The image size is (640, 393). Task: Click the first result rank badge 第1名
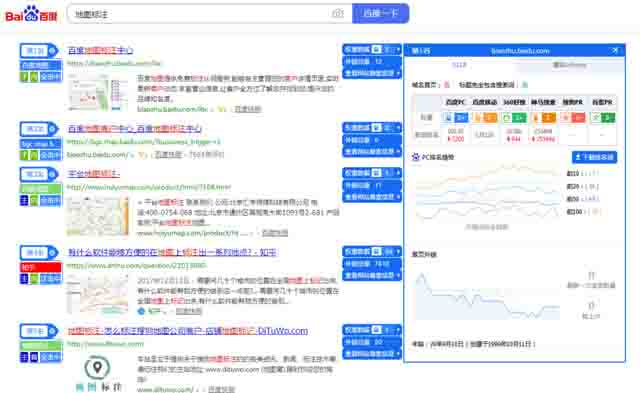(x=39, y=51)
